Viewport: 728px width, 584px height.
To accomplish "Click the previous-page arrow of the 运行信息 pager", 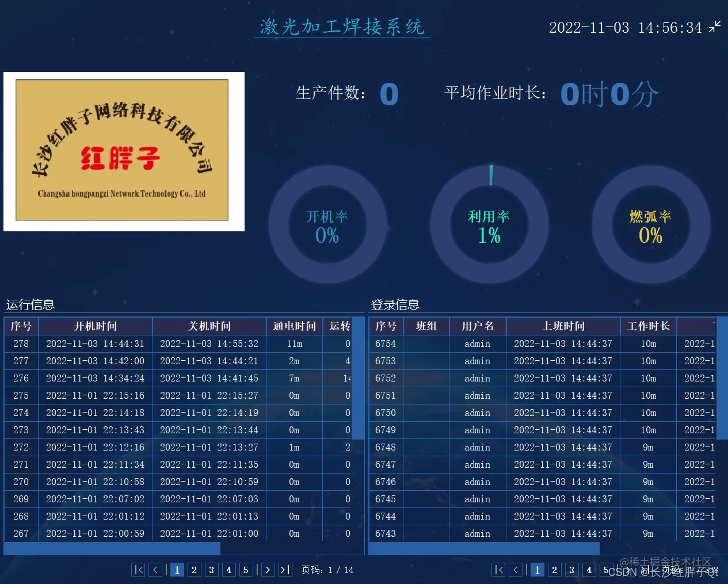I will [155, 570].
